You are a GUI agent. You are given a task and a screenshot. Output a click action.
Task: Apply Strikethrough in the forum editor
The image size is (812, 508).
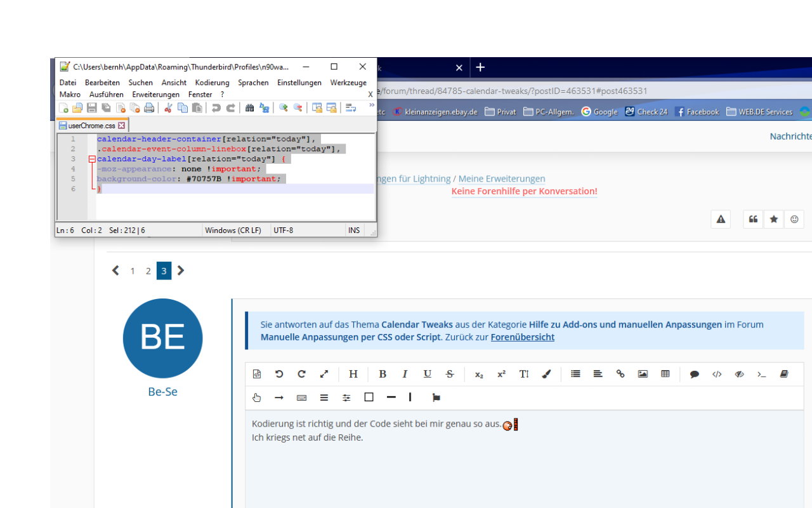point(450,374)
